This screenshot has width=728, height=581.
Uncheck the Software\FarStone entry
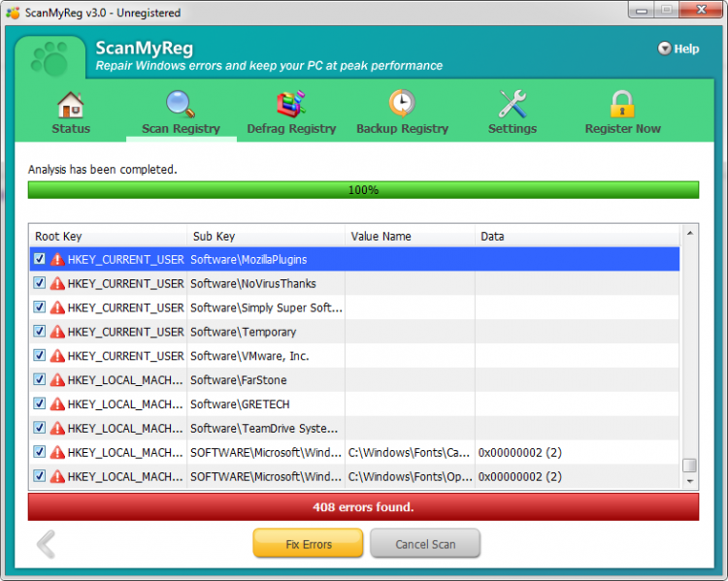click(x=40, y=379)
